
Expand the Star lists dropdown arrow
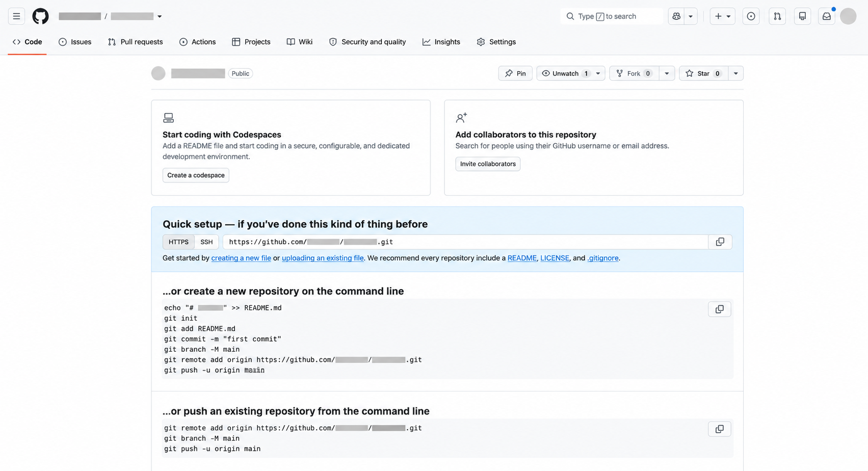(x=735, y=73)
